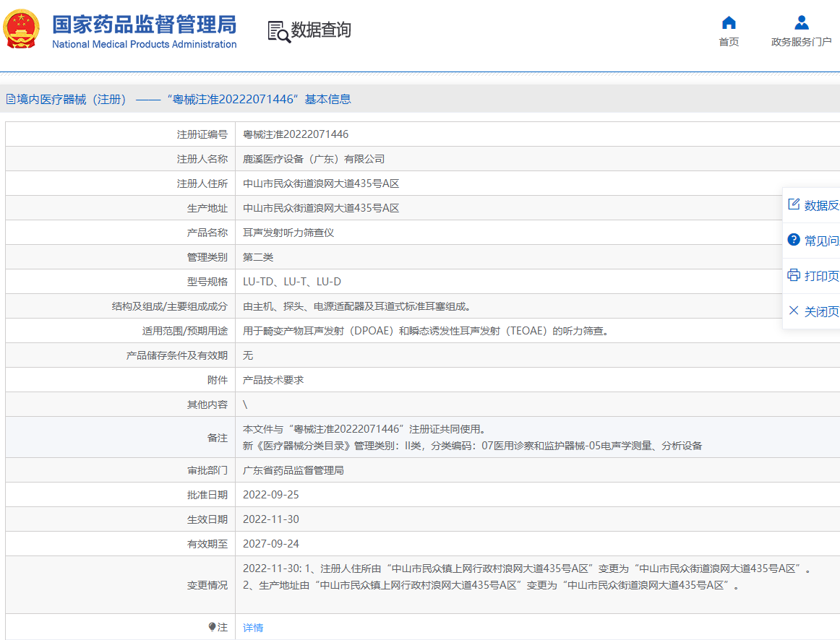
Task: Click the 广东省药品监督管理局 approval department
Action: tap(293, 470)
